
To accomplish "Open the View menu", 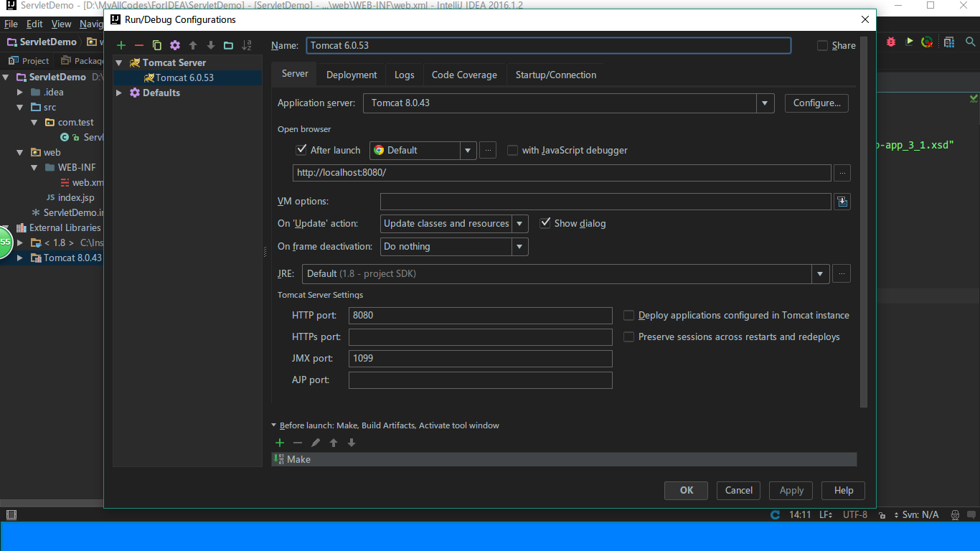I will [61, 24].
